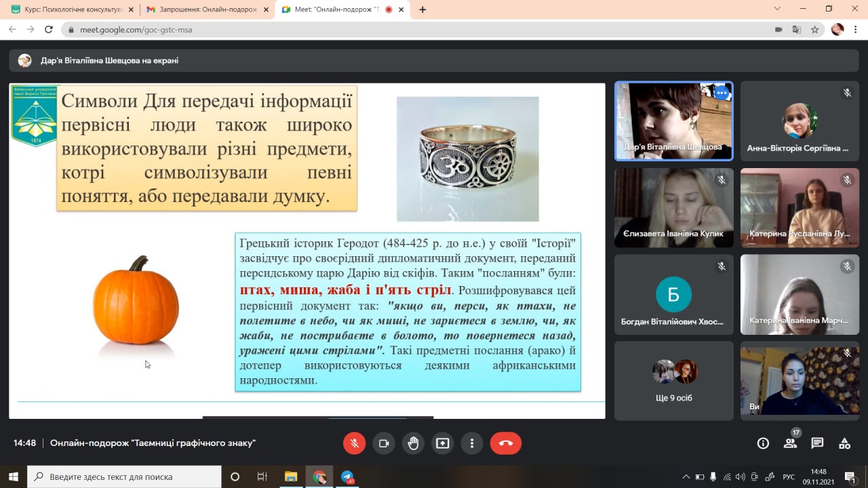Click the translate page icon in address bar
Image resolution: width=868 pixels, height=488 pixels.
(797, 30)
